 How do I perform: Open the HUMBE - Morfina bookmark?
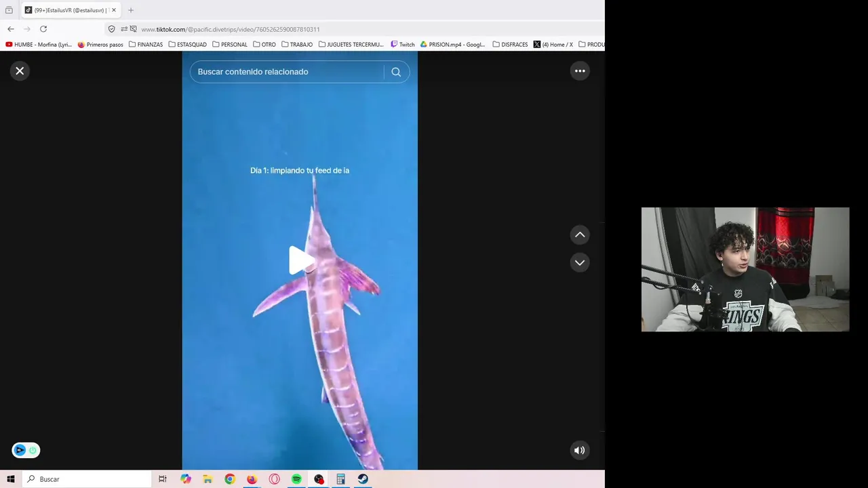tap(39, 45)
